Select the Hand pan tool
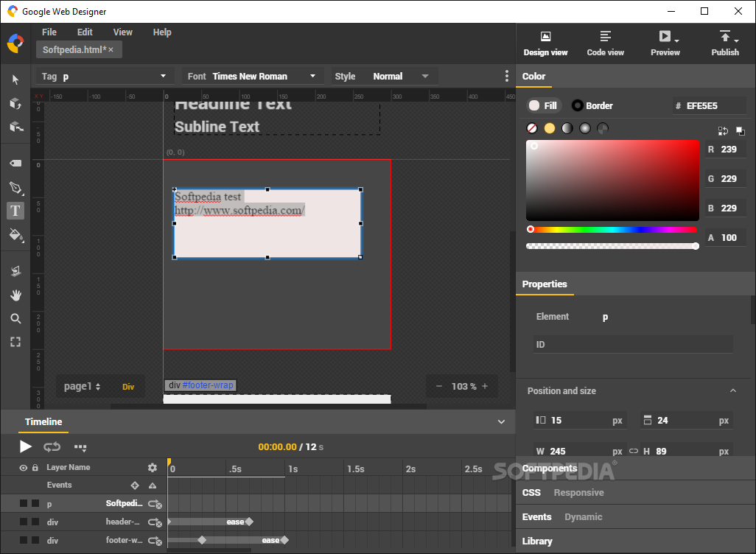This screenshot has width=756, height=554. click(x=15, y=295)
